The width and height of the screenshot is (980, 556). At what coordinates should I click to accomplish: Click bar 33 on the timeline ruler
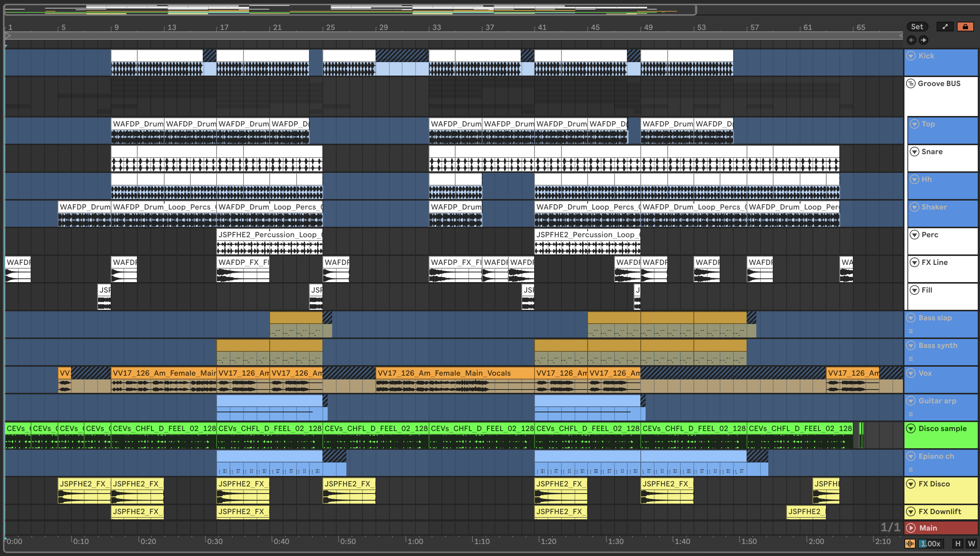(x=435, y=27)
